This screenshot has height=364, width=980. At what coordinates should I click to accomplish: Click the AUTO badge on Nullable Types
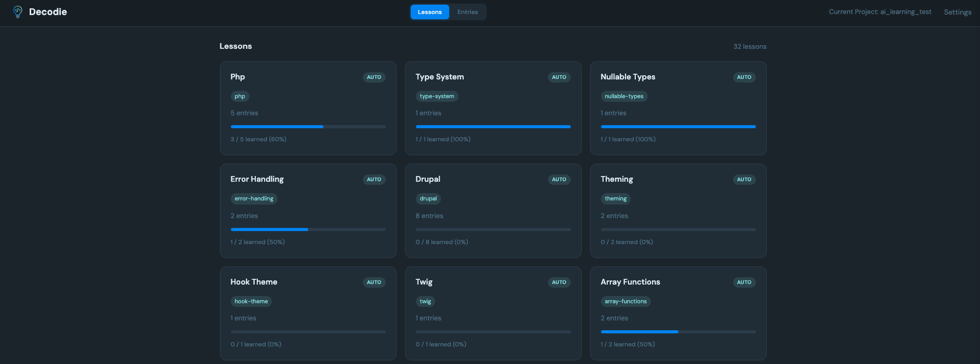(744, 77)
